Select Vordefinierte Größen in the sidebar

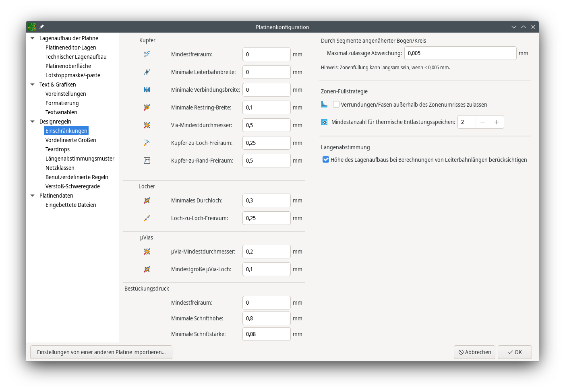(x=71, y=140)
